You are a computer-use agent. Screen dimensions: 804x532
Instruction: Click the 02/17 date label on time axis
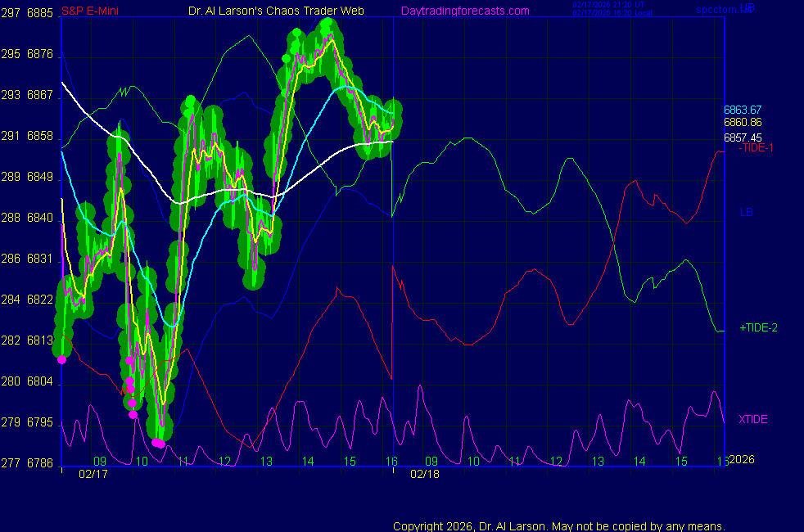pos(93,474)
